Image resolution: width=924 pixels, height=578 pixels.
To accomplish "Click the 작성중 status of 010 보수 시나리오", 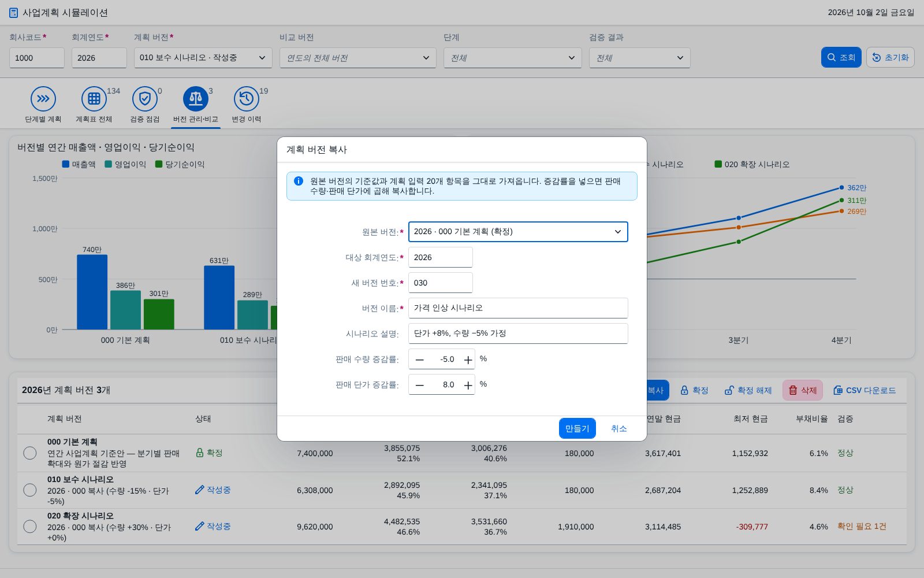I will pyautogui.click(x=213, y=490).
